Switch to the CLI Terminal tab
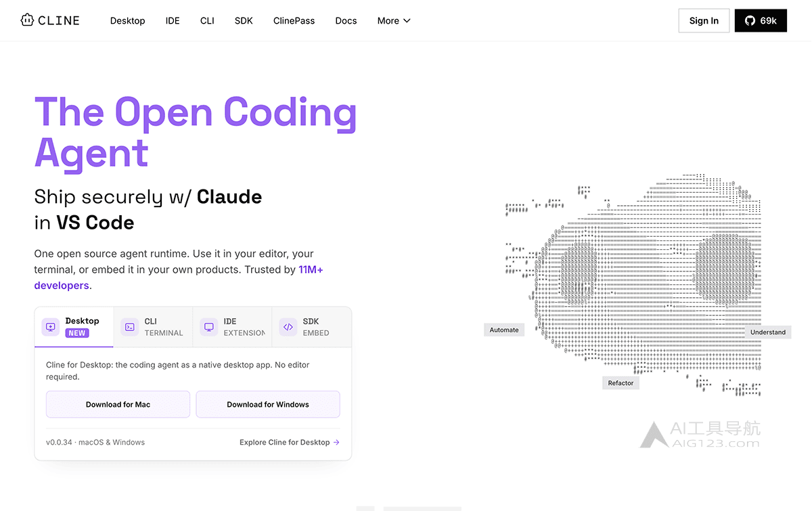 (153, 327)
